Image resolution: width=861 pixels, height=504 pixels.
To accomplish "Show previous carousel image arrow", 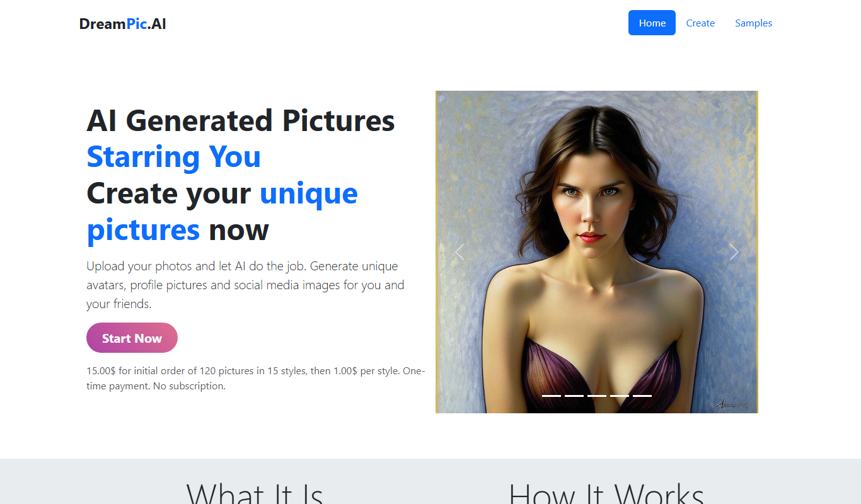I will (459, 252).
